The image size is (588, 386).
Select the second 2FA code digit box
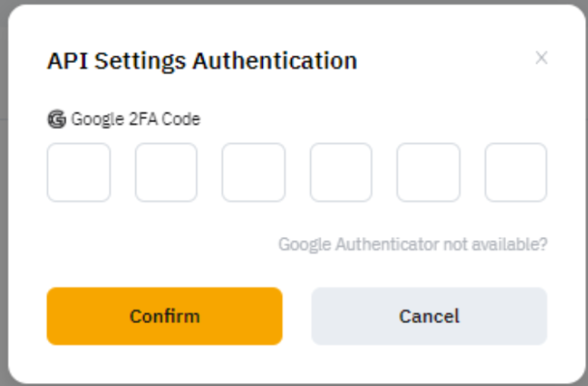pyautogui.click(x=166, y=172)
